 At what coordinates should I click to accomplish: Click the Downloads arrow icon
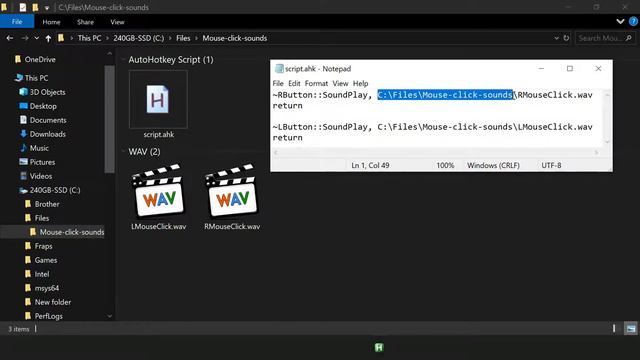tap(24, 133)
